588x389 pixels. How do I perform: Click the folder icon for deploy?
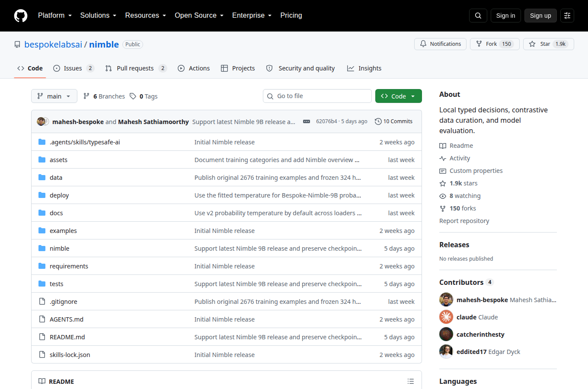click(x=42, y=195)
